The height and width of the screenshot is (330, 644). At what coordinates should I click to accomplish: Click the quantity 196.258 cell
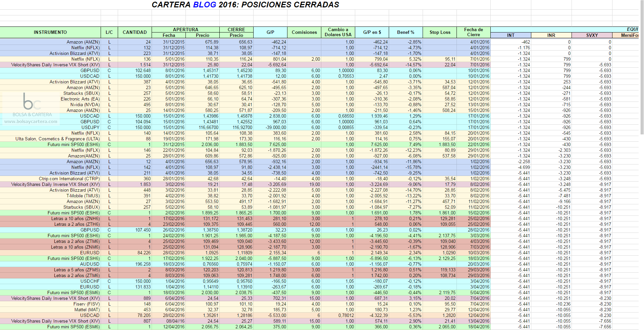(135, 264)
